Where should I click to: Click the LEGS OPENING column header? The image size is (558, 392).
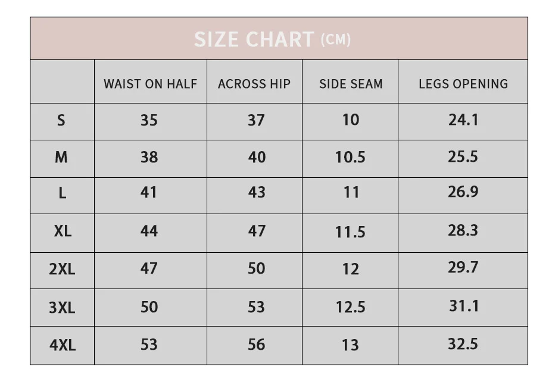tap(463, 84)
